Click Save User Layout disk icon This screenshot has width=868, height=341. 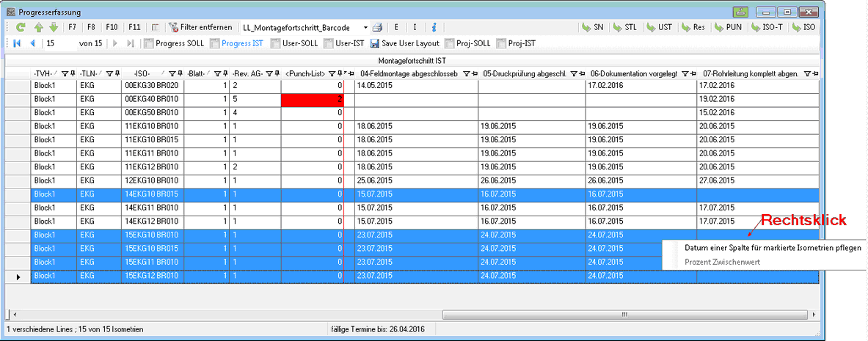(374, 43)
